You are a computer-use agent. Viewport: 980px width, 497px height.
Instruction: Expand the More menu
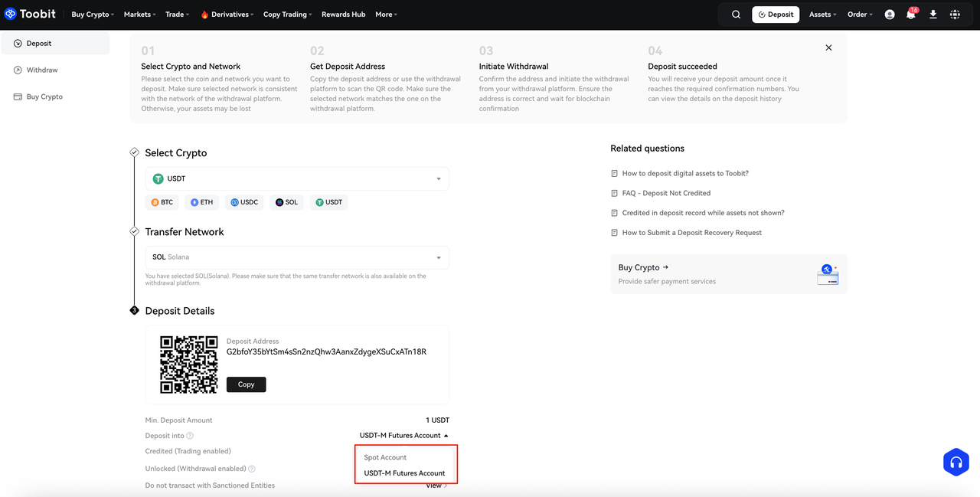click(x=386, y=15)
